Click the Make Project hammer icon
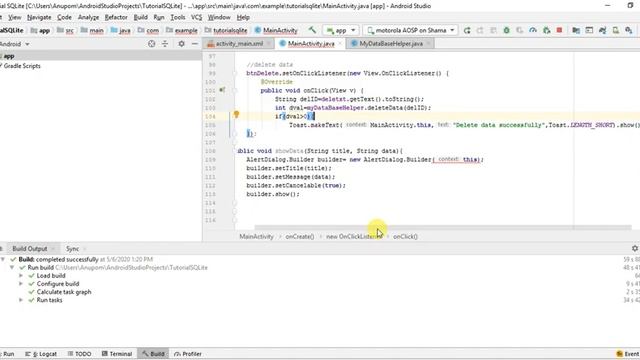 click(x=312, y=30)
